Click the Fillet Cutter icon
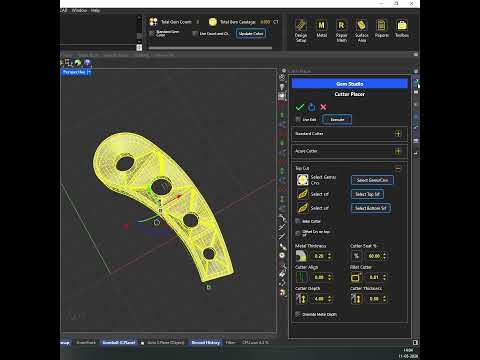Image resolution: width=480 pixels, height=360 pixels. click(356, 277)
